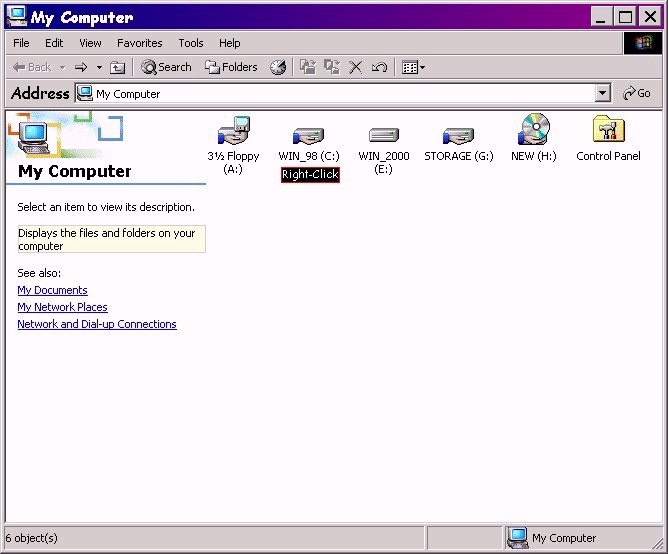Viewport: 668px width, 554px height.
Task: Click the My Computer status bar icon
Action: coord(518,538)
